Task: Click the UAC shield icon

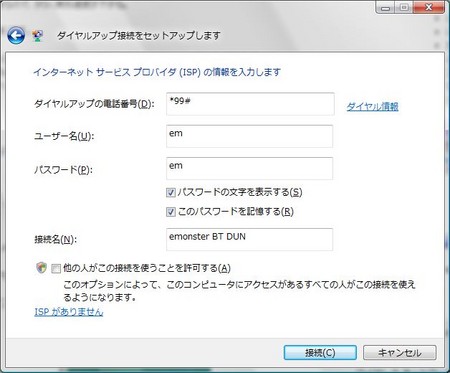Action: [41, 267]
